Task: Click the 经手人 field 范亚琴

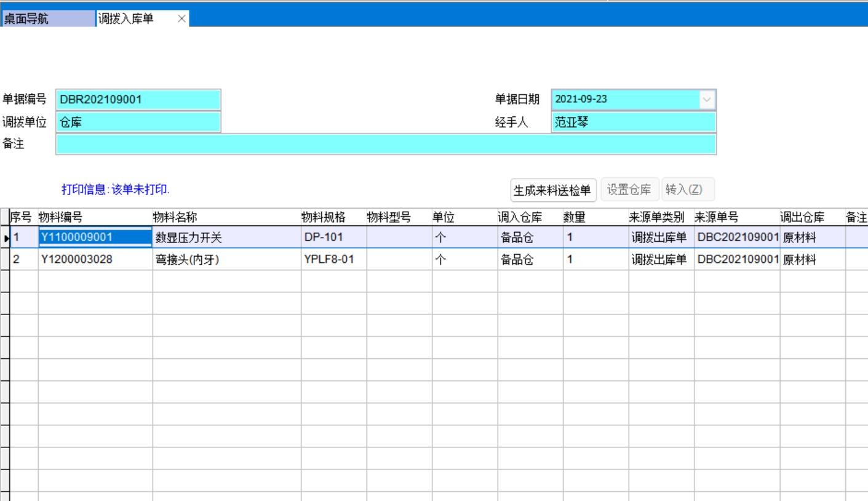Action: point(633,122)
